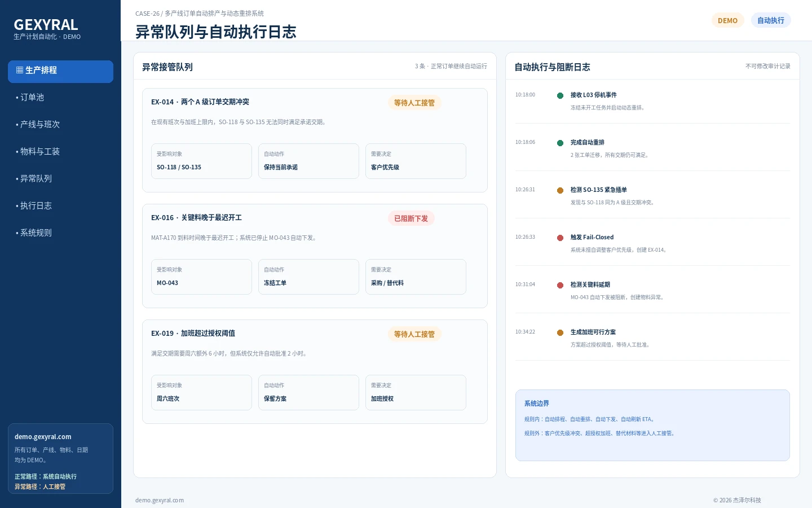
Task: Select the MO-043 affected object field
Action: tap(201, 277)
